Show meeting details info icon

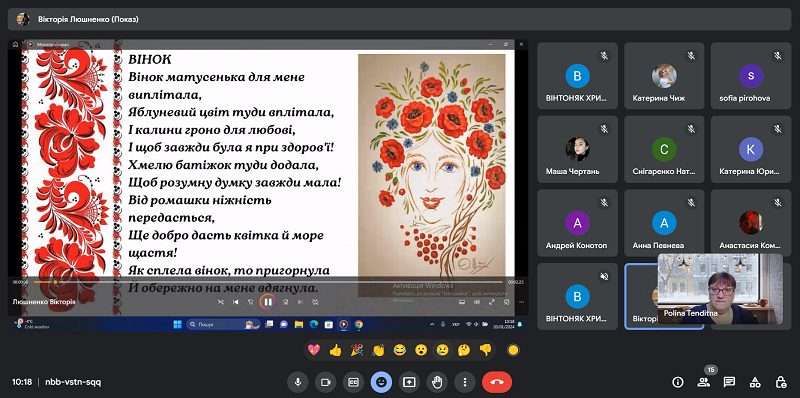(678, 382)
